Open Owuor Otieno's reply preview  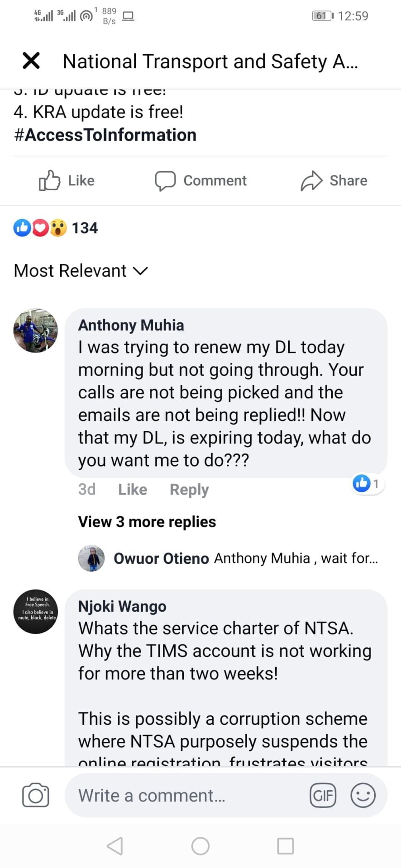[x=244, y=558]
